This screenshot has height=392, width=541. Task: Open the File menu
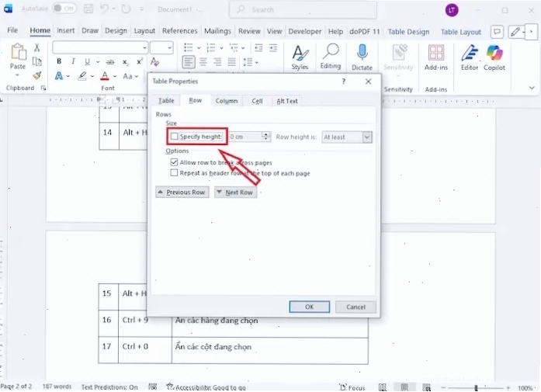[x=12, y=30]
